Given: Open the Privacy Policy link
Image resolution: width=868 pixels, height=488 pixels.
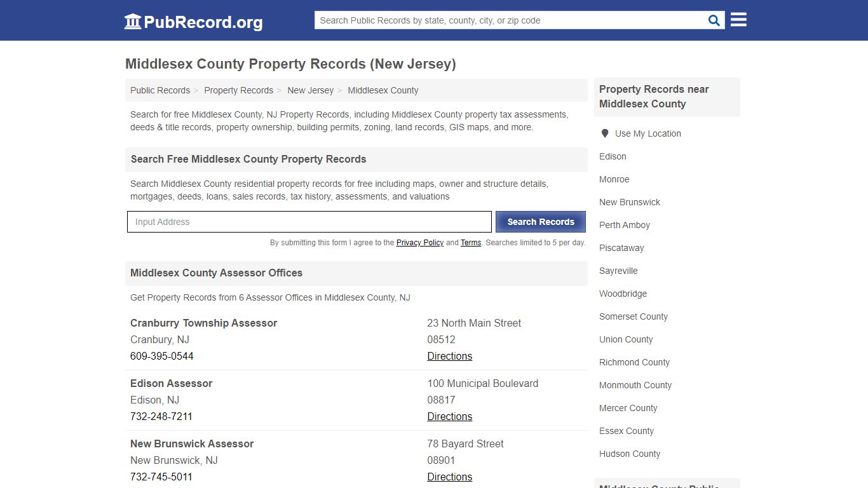Looking at the screenshot, I should 420,243.
